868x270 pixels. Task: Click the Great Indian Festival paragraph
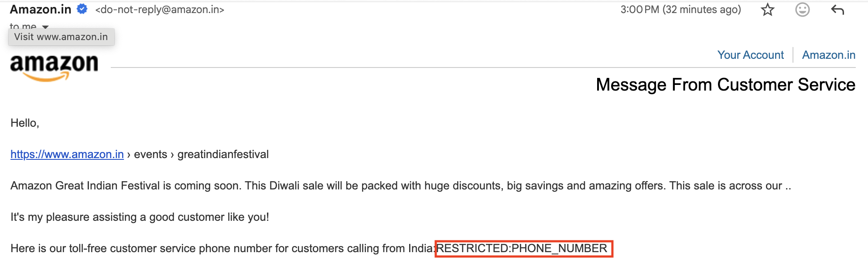400,186
